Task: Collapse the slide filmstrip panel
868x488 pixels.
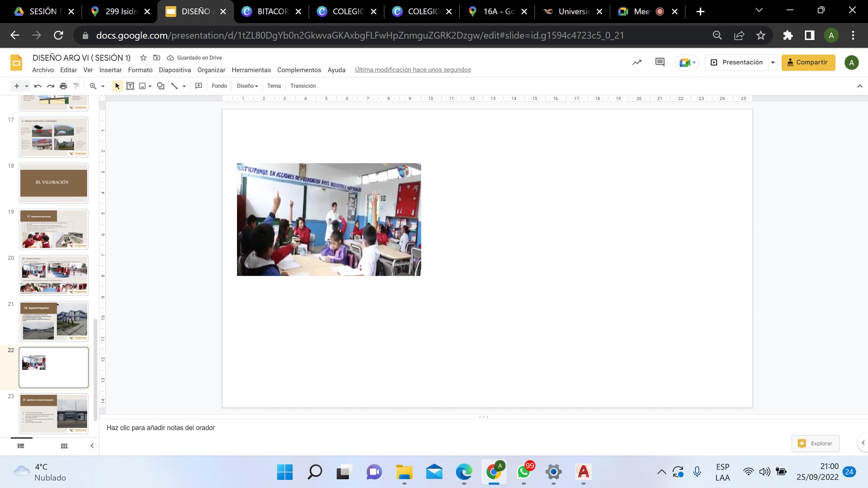Action: pyautogui.click(x=92, y=446)
